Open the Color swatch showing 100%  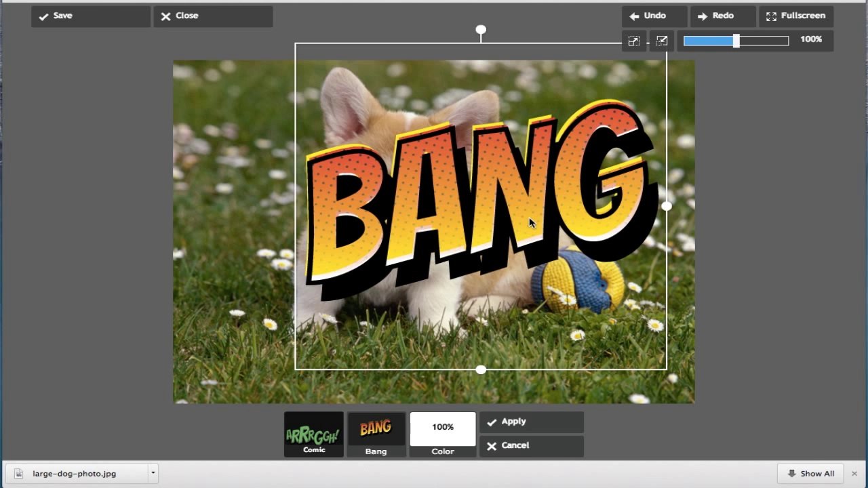(x=443, y=434)
